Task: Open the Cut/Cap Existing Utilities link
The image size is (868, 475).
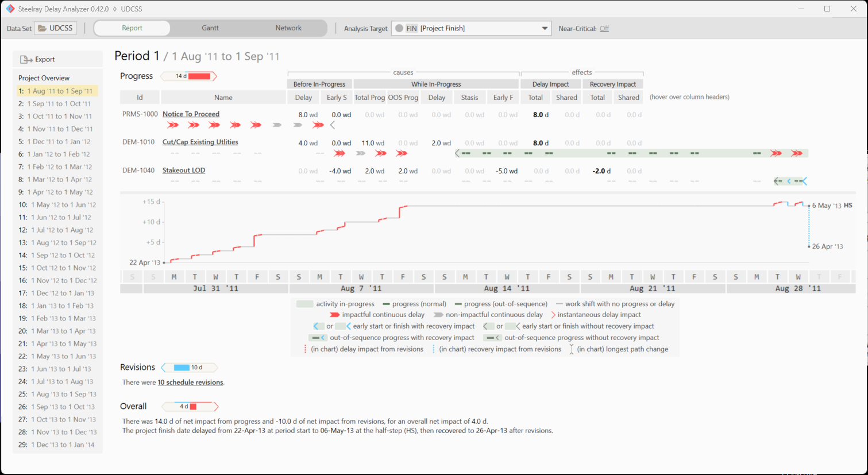Action: [x=200, y=142]
